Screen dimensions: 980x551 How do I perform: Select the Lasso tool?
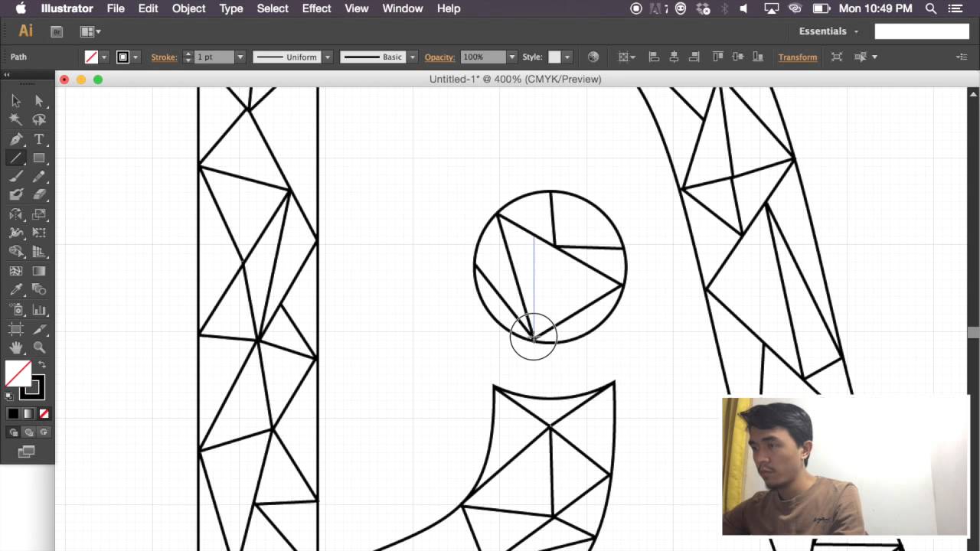(x=39, y=119)
